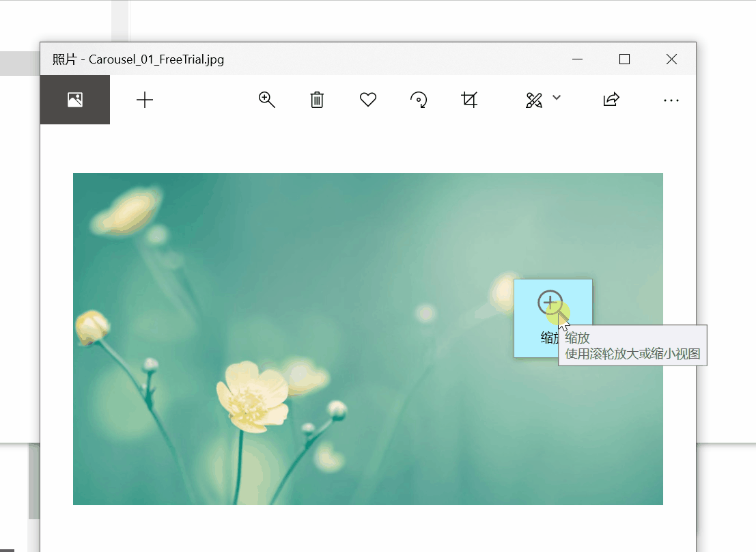This screenshot has width=756, height=552.
Task: Share the photo using share icon
Action: pos(611,99)
